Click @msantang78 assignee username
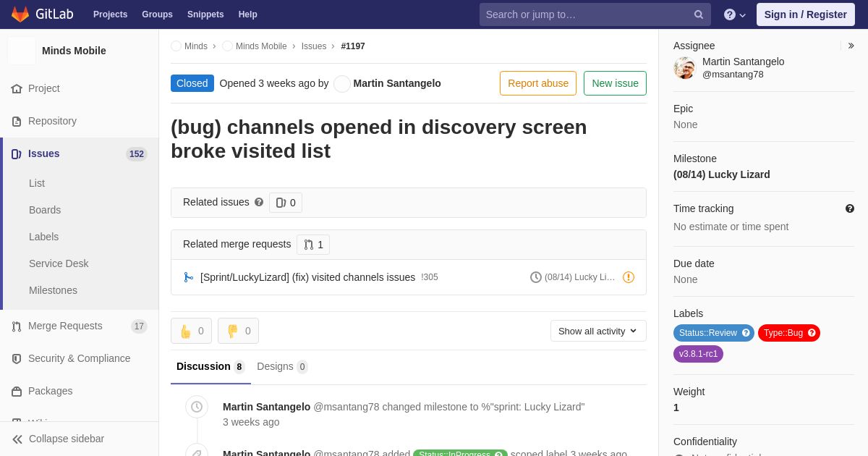The image size is (868, 456). pyautogui.click(x=733, y=75)
